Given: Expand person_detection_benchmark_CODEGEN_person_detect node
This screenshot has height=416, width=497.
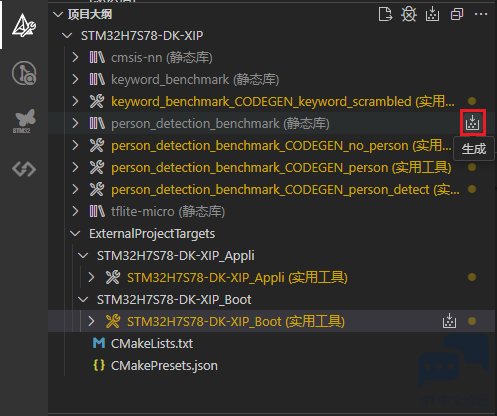Looking at the screenshot, I should 75,189.
